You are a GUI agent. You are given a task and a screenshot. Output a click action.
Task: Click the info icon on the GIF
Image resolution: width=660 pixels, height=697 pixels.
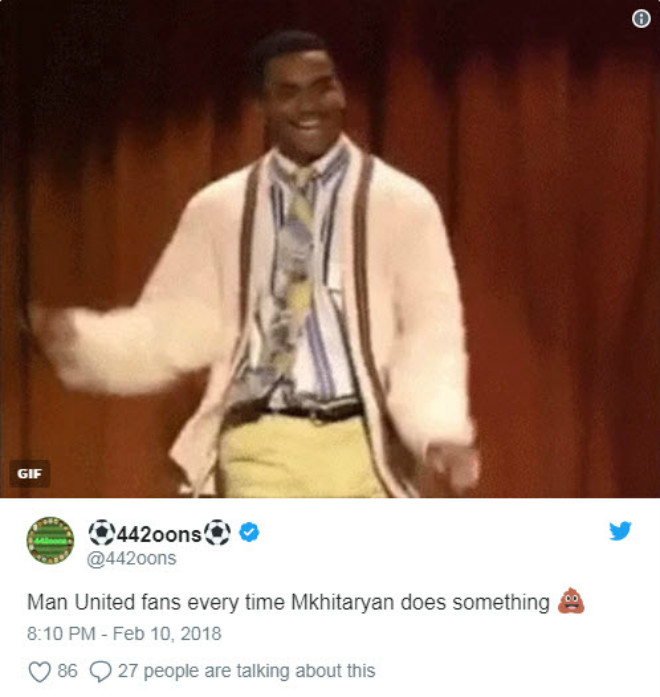coord(641,19)
